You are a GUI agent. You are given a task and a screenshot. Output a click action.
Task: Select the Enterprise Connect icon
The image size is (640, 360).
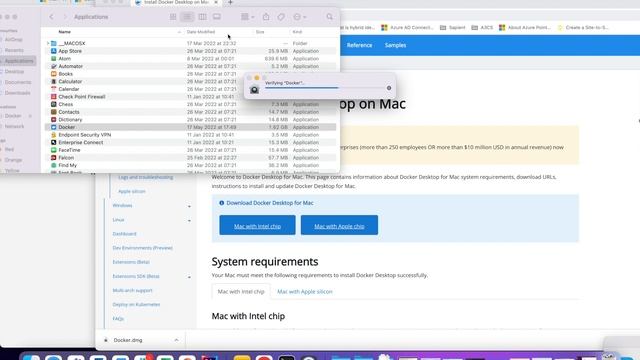click(53, 142)
